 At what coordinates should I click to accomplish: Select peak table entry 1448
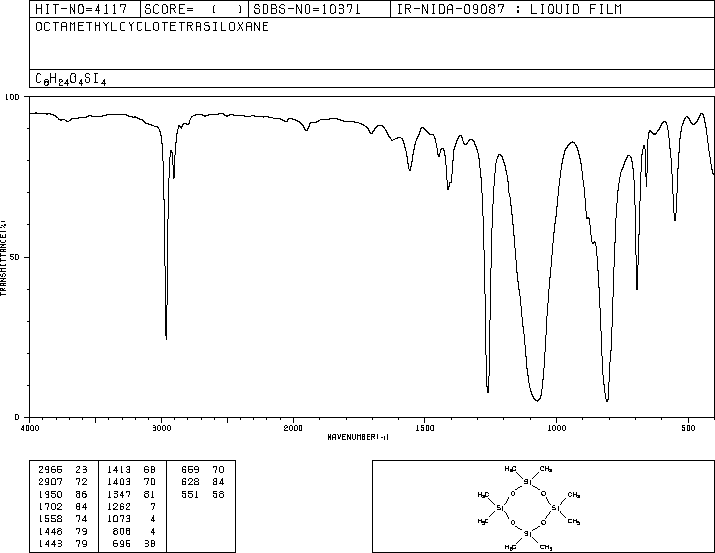coord(50,532)
